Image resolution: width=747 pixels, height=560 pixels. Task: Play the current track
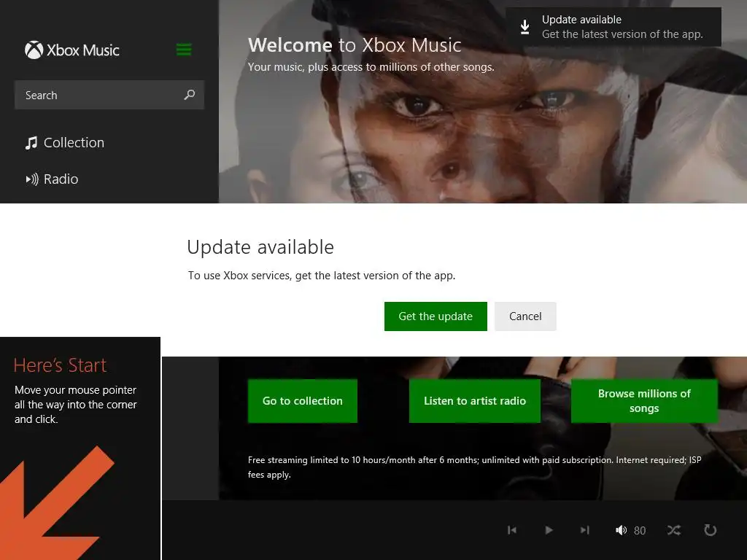click(549, 530)
